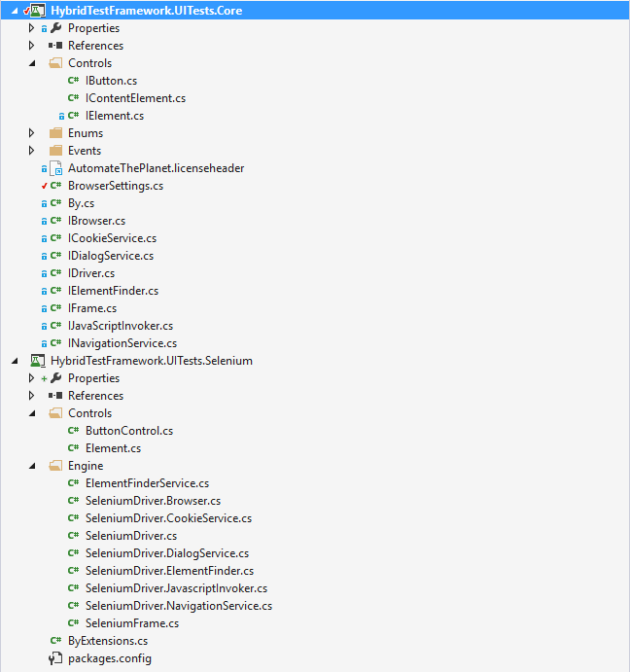The width and height of the screenshot is (630, 672).
Task: Select the BrowserSettings.cs file
Action: point(116,186)
